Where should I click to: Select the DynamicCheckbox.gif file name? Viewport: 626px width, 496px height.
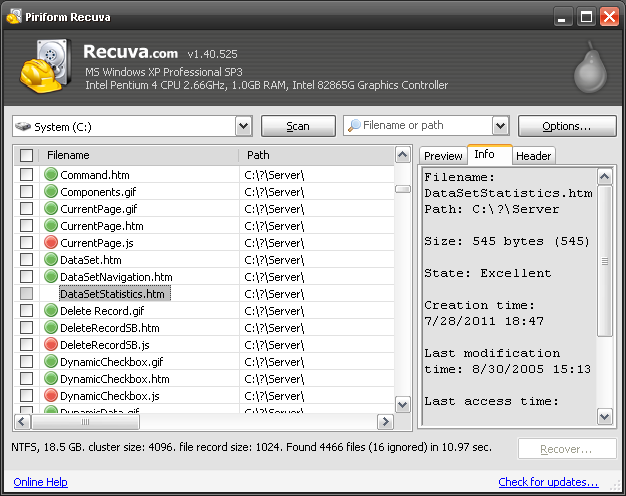(x=112, y=362)
